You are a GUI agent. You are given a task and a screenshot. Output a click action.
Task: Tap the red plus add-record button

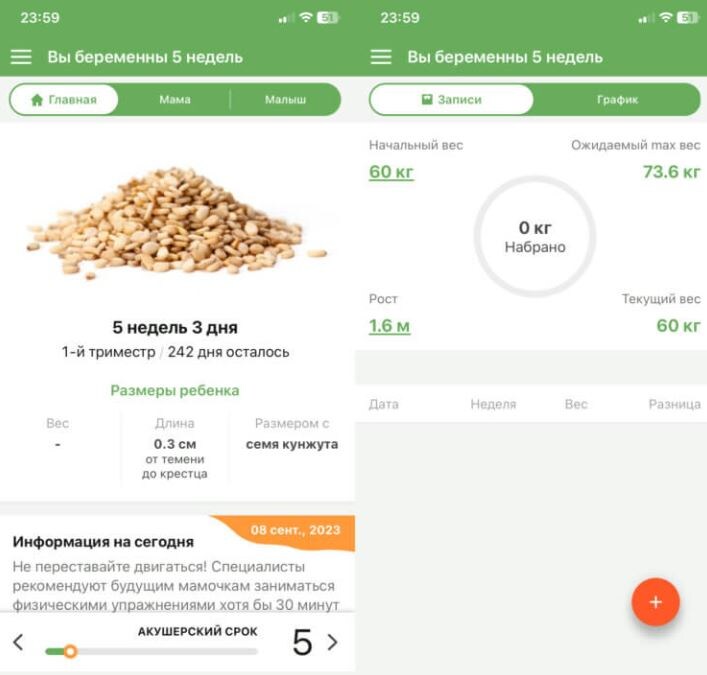click(x=655, y=602)
